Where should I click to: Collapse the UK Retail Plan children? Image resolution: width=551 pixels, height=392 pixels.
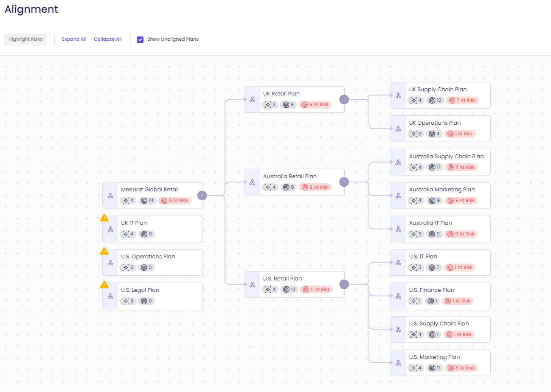click(344, 100)
